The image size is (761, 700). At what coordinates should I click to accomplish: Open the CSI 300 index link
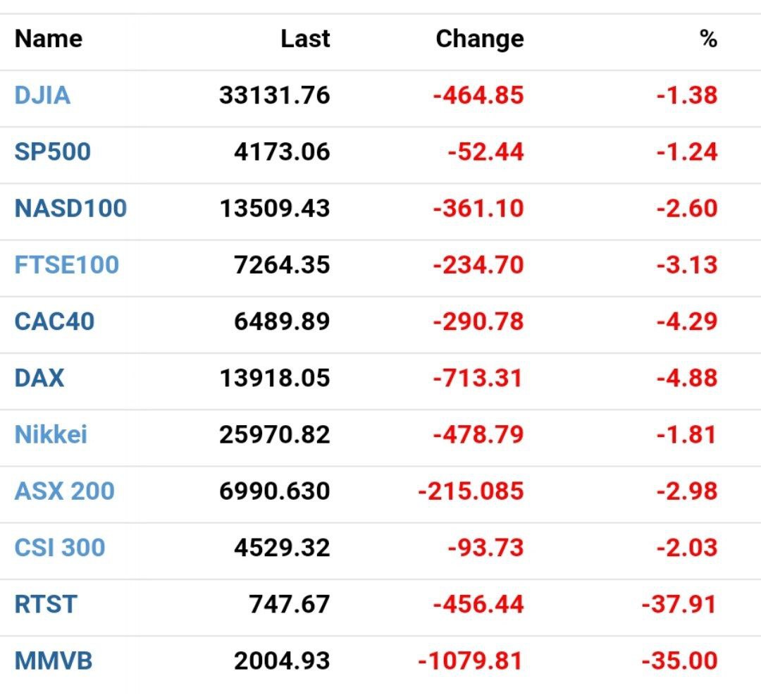click(x=60, y=548)
